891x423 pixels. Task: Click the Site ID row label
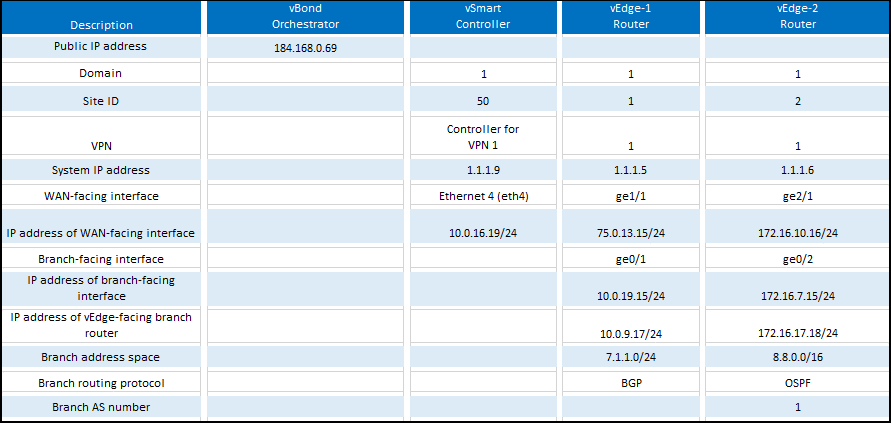(101, 101)
